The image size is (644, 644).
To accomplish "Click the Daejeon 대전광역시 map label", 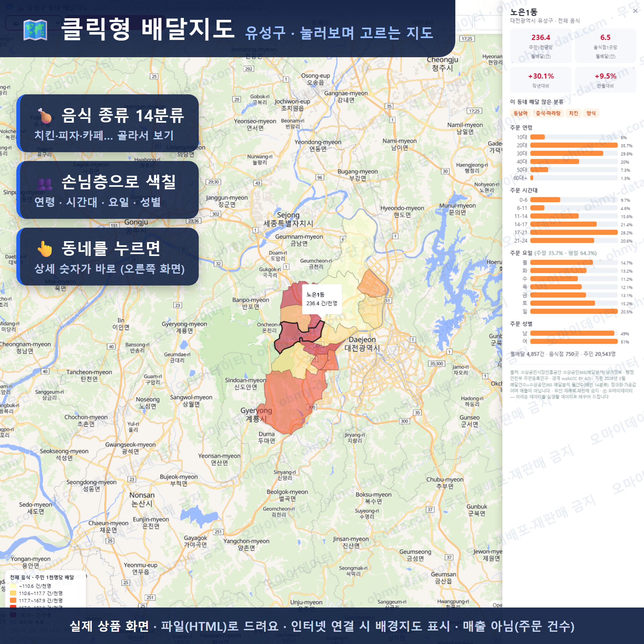I will tap(362, 344).
